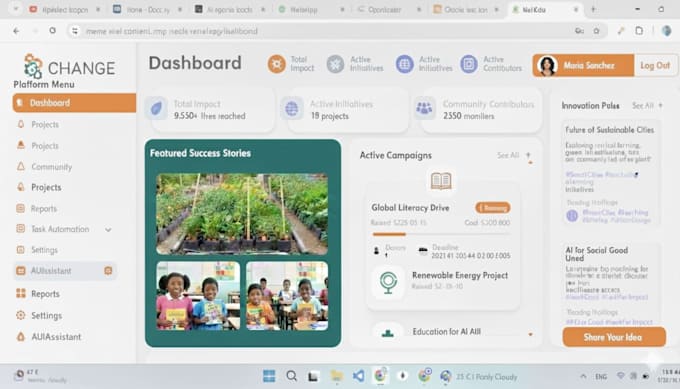The height and width of the screenshot is (389, 680).
Task: Expand the Education for AI dropdown arrow
Action: tap(530, 334)
